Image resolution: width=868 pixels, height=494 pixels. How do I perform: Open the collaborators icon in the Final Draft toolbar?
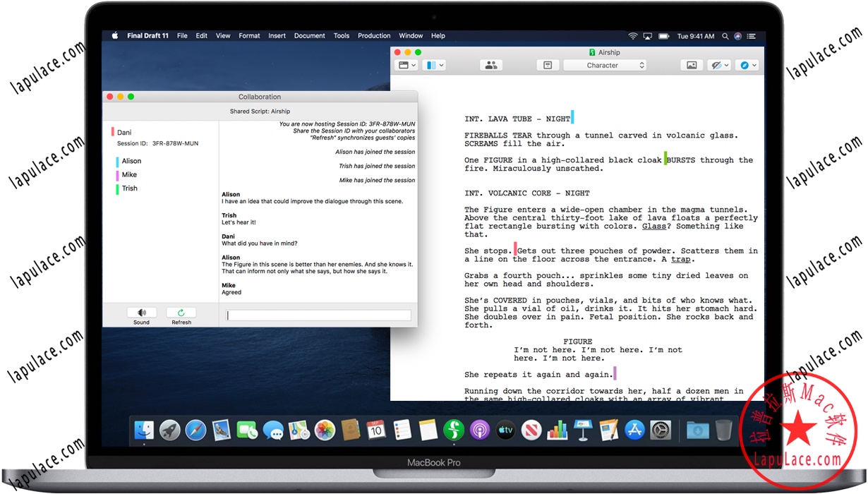click(x=491, y=64)
